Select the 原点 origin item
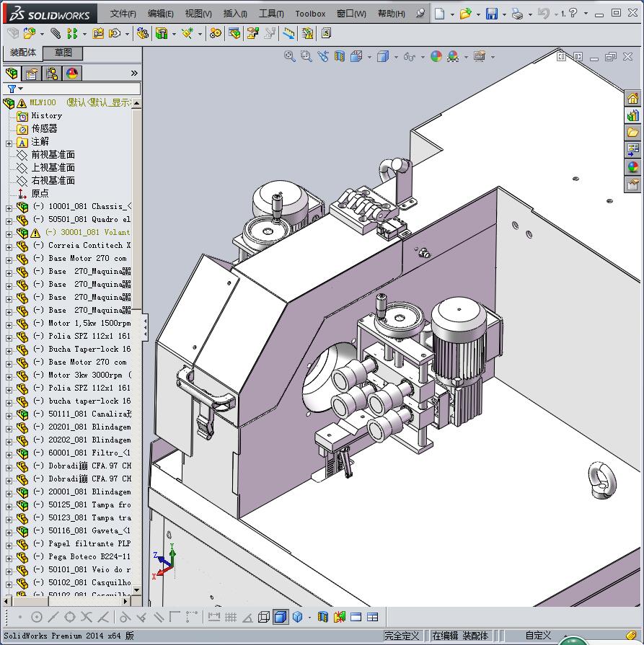644x645 pixels. 40,193
